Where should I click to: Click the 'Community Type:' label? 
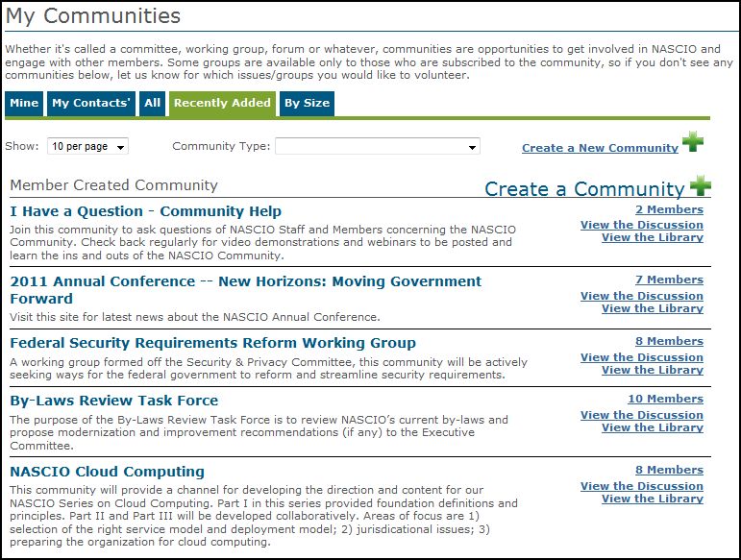(221, 146)
